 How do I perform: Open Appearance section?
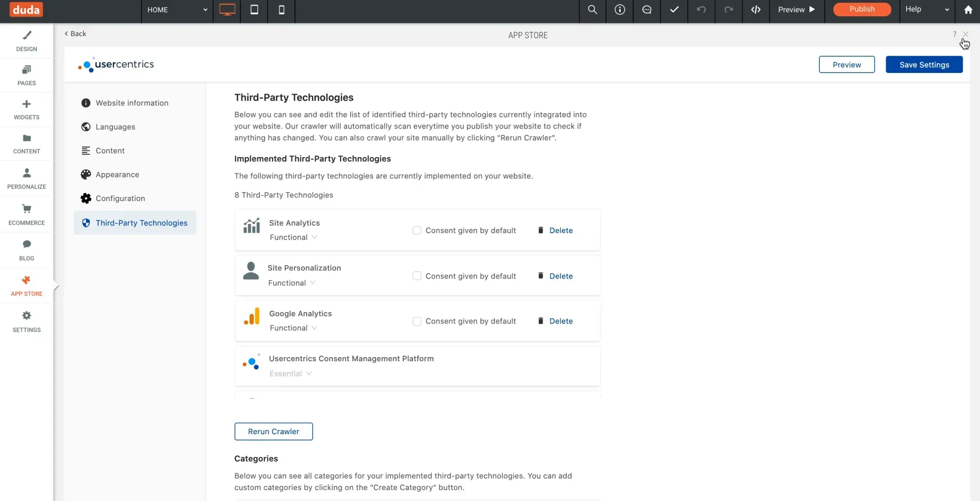point(135,174)
